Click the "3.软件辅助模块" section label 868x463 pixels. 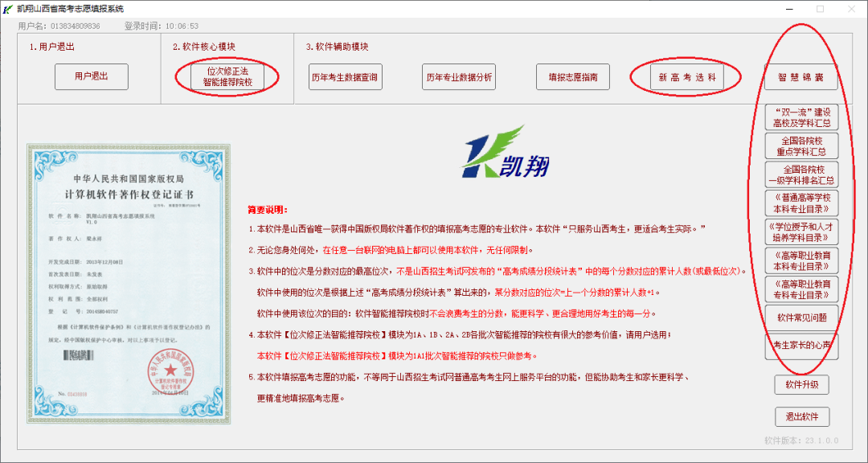tap(337, 47)
